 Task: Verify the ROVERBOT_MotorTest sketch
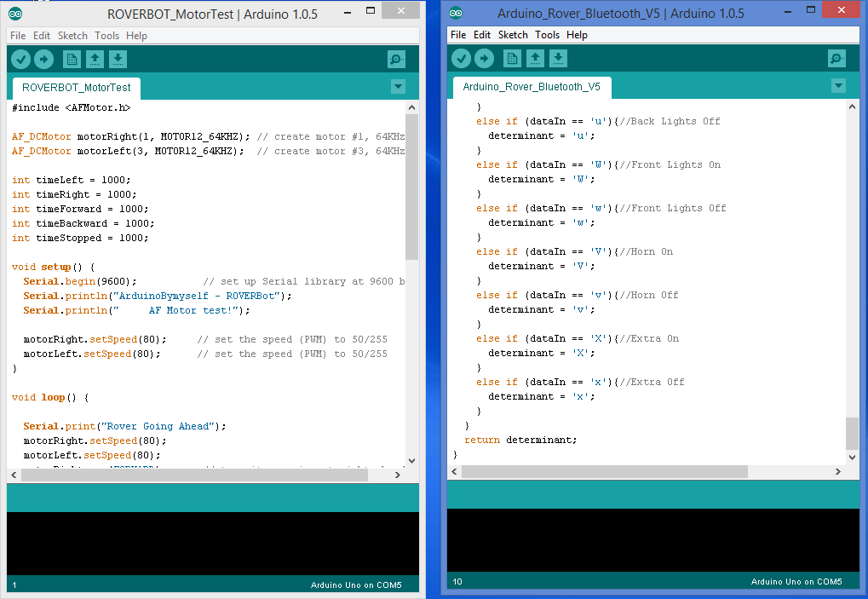pos(20,59)
